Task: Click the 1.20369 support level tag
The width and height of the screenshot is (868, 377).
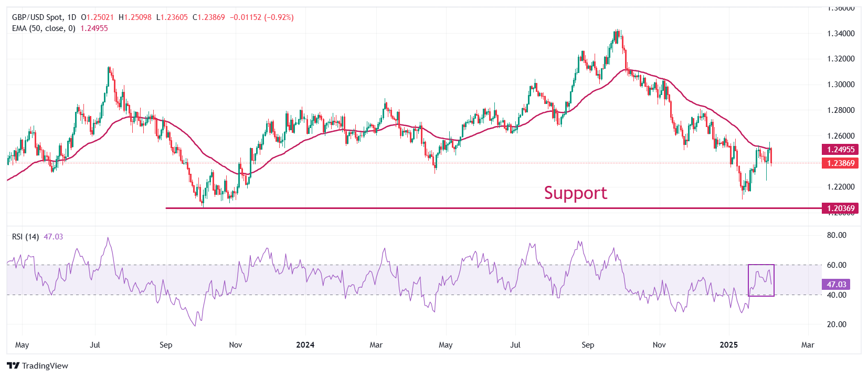Action: tap(840, 208)
